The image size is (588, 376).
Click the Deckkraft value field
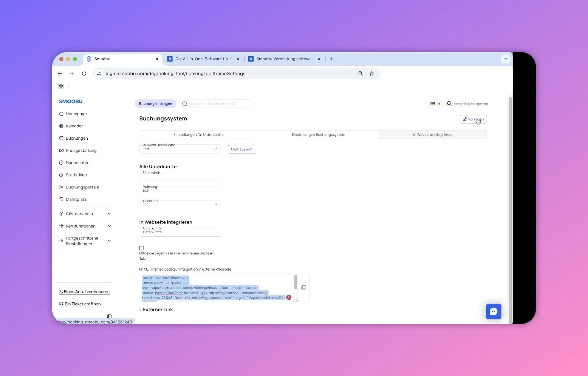(x=176, y=204)
